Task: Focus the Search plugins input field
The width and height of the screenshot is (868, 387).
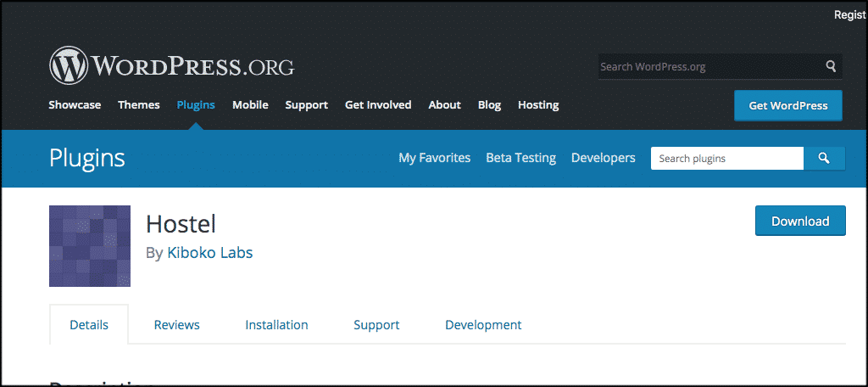Action: (x=727, y=159)
